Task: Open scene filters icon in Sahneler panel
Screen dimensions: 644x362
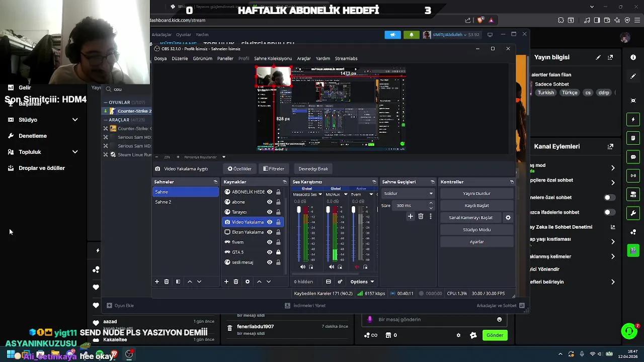Action: (x=178, y=282)
